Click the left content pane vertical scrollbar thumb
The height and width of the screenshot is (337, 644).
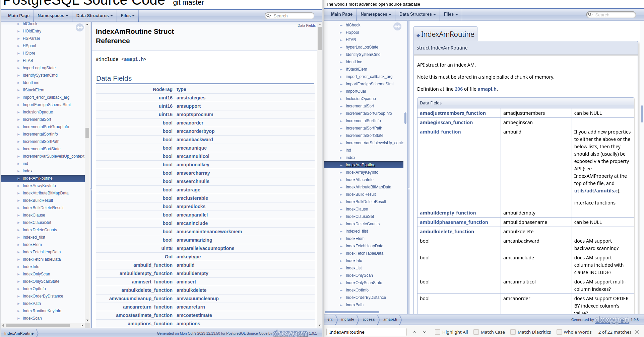tap(320, 38)
